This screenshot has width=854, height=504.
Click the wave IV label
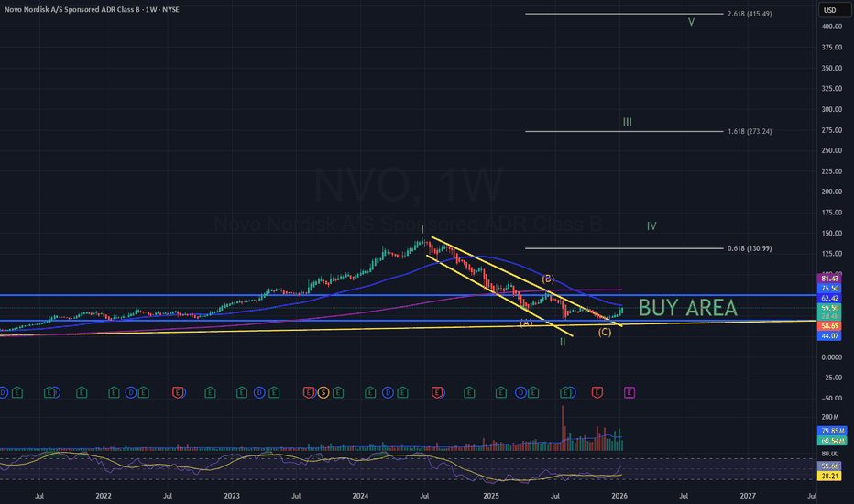point(651,226)
